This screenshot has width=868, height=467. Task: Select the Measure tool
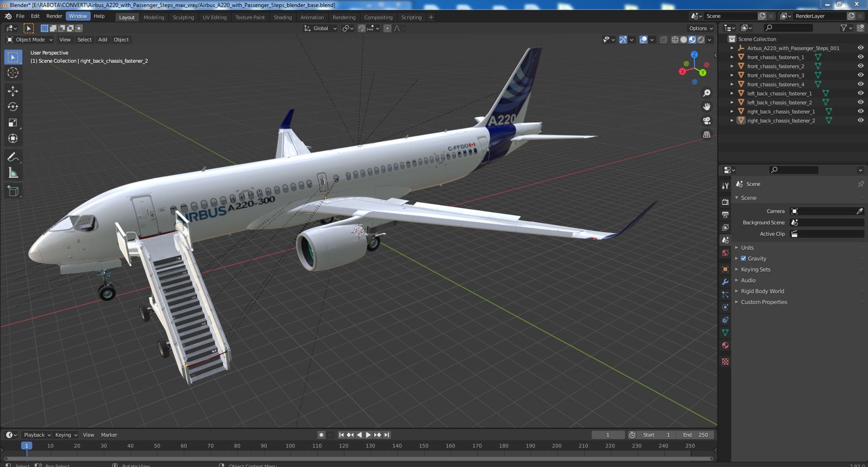click(x=13, y=173)
